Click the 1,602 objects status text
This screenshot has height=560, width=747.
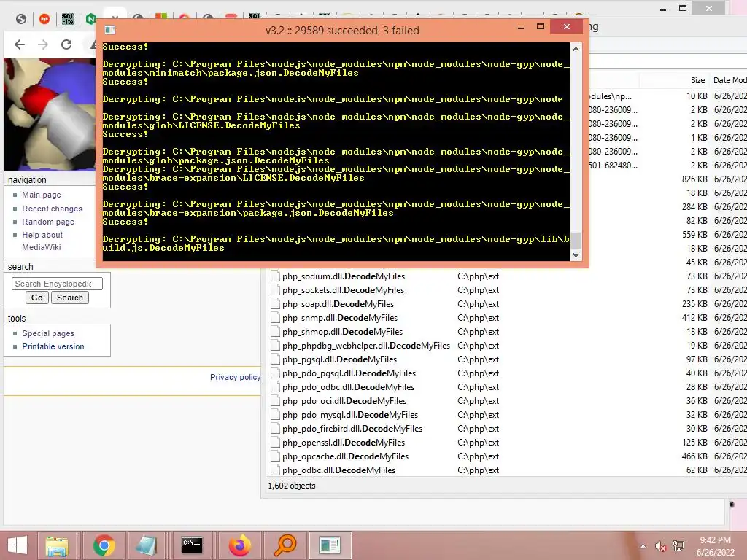point(292,486)
